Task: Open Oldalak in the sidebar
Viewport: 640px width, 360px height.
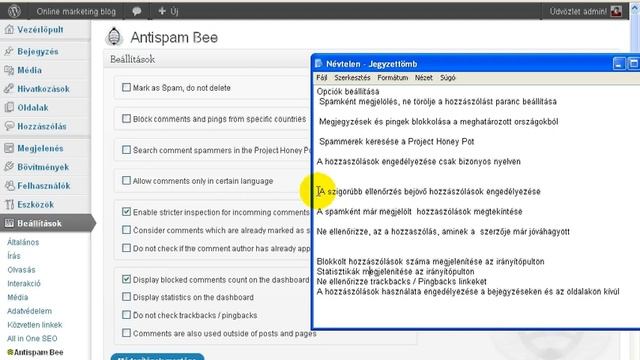Action: click(x=33, y=107)
